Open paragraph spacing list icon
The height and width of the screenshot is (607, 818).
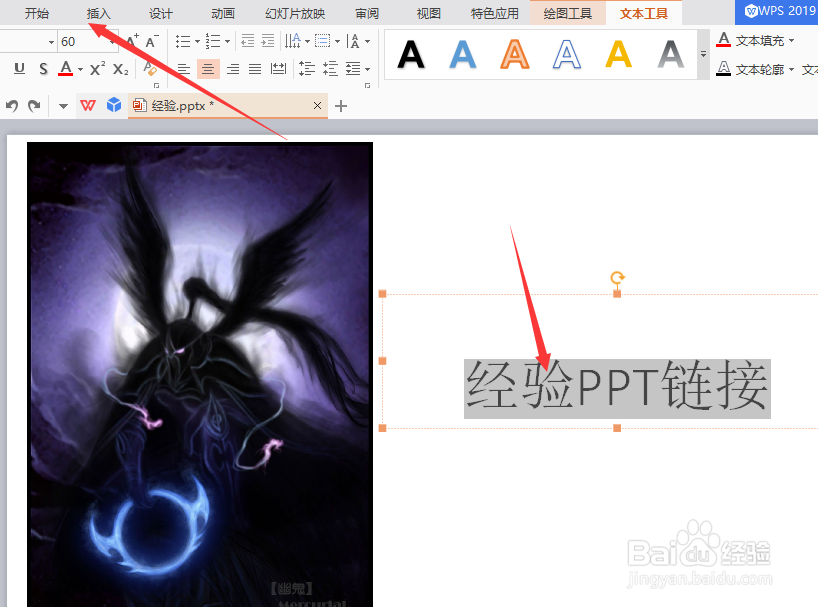pyautogui.click(x=353, y=68)
